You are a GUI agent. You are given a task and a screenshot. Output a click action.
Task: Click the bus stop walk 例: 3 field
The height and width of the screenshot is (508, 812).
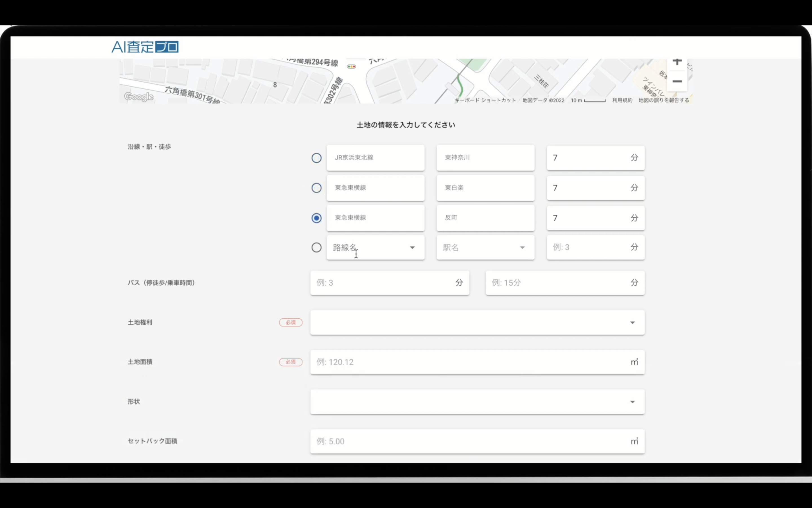coord(390,283)
